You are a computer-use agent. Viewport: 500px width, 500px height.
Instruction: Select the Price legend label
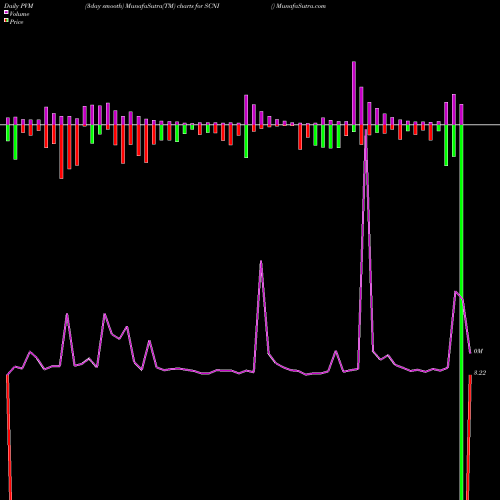pos(16,22)
